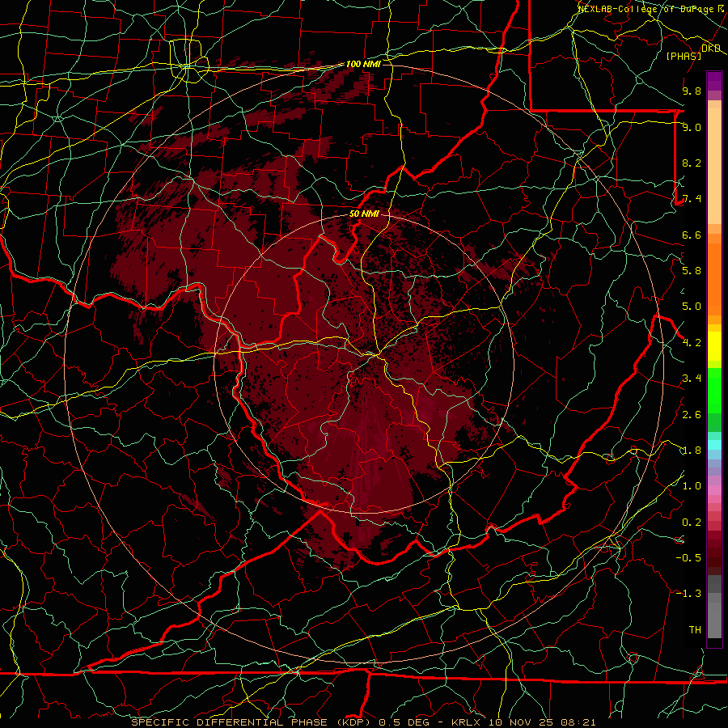Click the 8.2 scale value
The height and width of the screenshot is (728, 728).
[692, 163]
